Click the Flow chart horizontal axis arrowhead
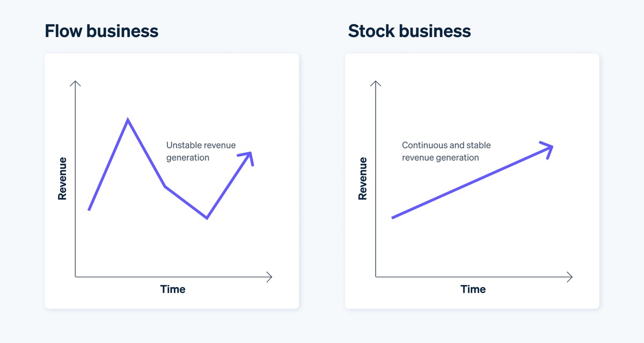Viewport: 644px width, 343px height. tap(269, 277)
